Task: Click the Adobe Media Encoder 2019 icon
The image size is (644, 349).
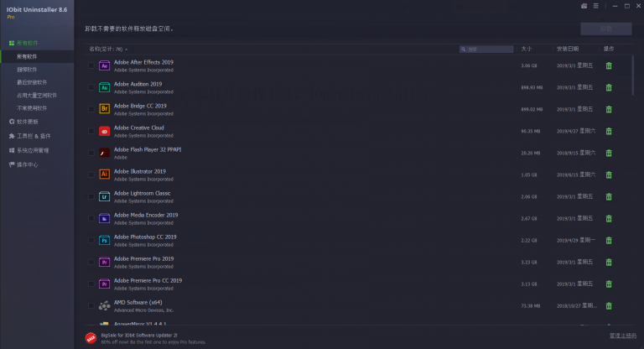Action: click(104, 218)
